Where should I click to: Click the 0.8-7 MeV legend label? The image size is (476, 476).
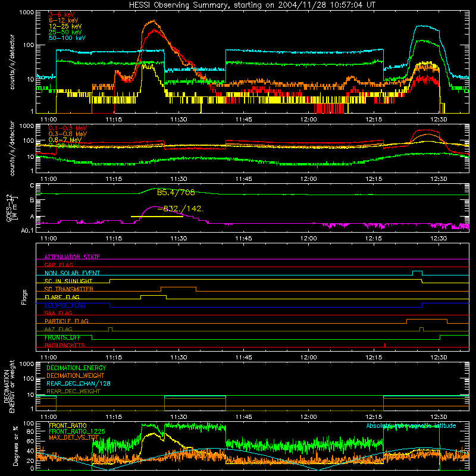pos(65,140)
